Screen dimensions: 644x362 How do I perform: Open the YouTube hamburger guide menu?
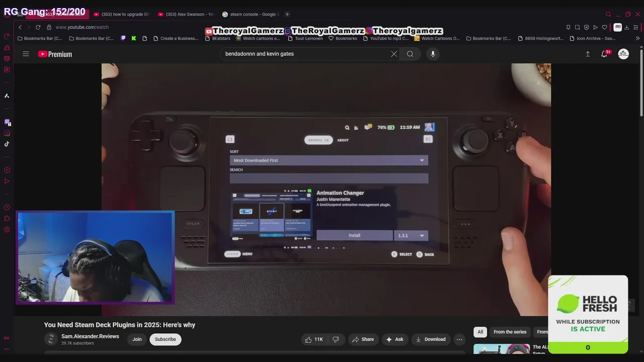click(26, 54)
